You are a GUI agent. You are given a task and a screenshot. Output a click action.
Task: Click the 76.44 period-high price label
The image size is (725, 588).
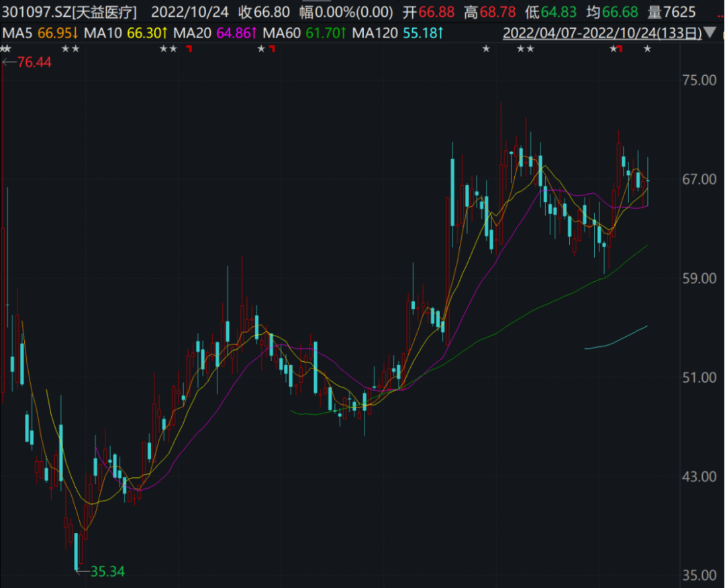[34, 62]
